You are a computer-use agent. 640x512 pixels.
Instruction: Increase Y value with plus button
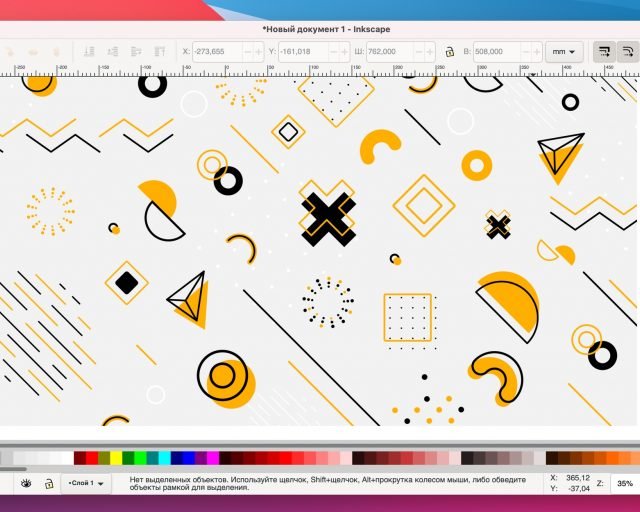point(344,52)
